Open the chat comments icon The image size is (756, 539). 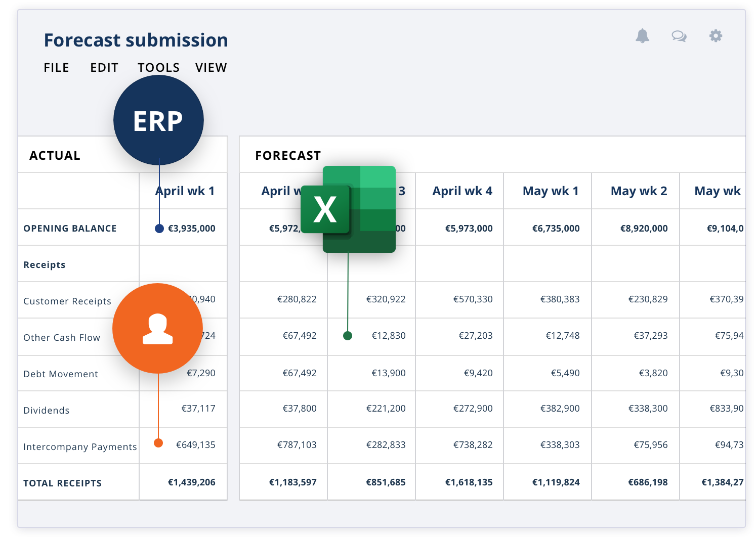click(x=679, y=36)
